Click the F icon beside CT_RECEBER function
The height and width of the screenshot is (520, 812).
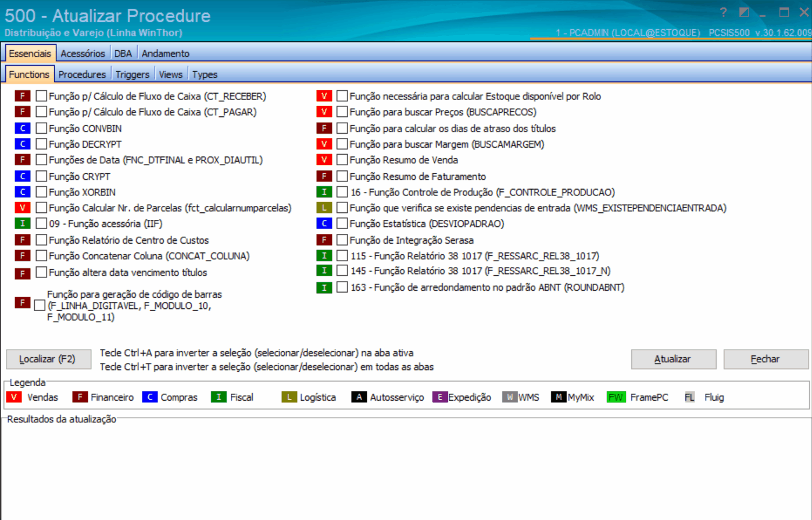[x=22, y=96]
